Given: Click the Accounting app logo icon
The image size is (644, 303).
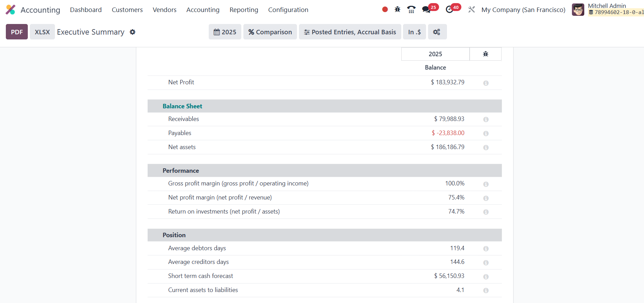Looking at the screenshot, I should pyautogui.click(x=11, y=10).
